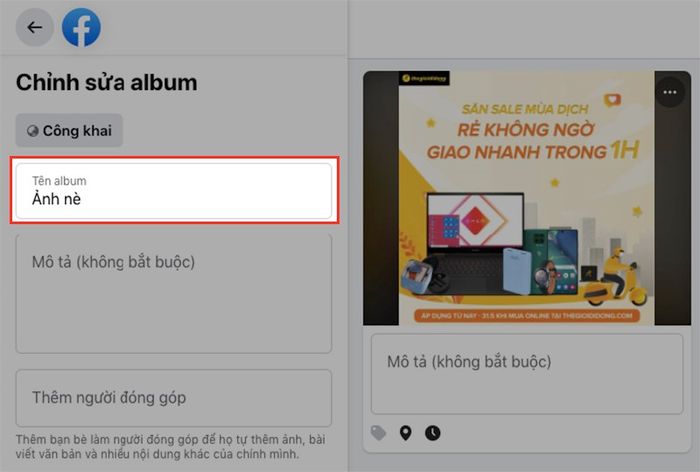Select the sale banner photo thumbnail

tap(527, 198)
